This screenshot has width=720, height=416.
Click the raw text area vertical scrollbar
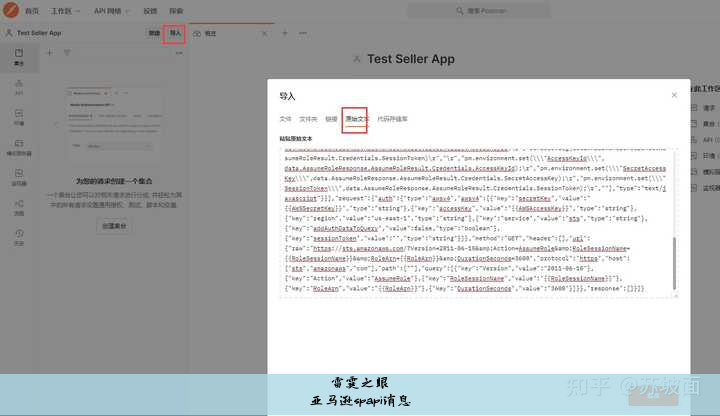coord(674,263)
